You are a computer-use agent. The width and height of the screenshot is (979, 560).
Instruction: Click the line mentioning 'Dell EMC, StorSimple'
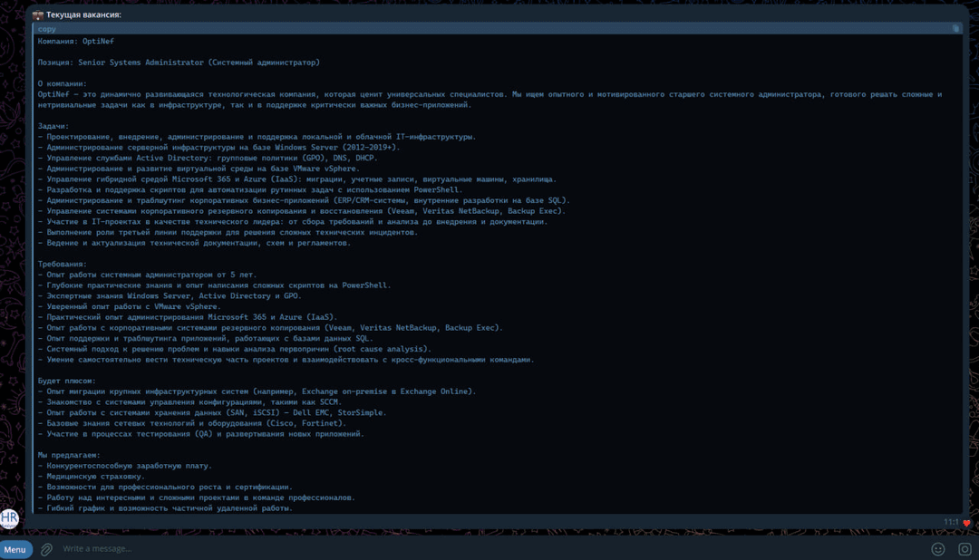(x=212, y=412)
